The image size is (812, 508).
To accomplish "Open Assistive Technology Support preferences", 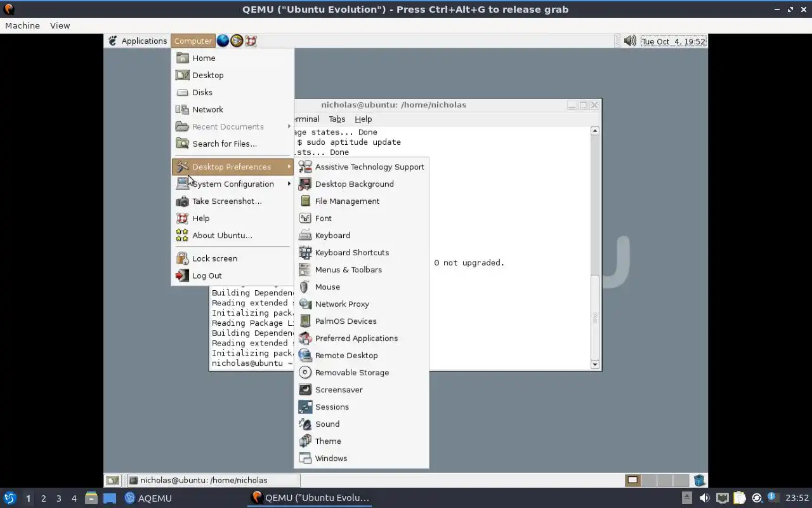I will pyautogui.click(x=362, y=167).
